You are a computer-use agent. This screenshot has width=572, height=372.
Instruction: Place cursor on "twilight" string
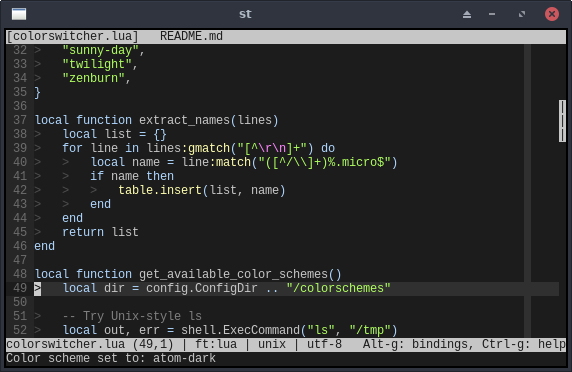(x=97, y=64)
